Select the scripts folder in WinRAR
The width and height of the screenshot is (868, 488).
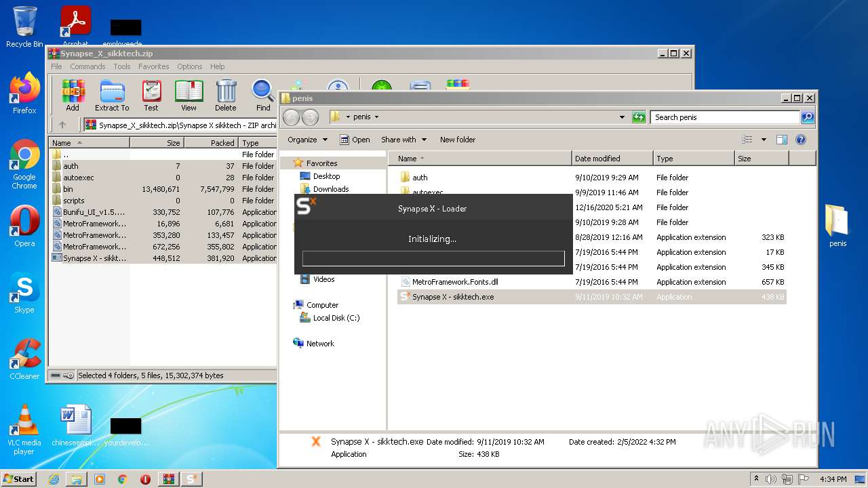pyautogui.click(x=74, y=201)
